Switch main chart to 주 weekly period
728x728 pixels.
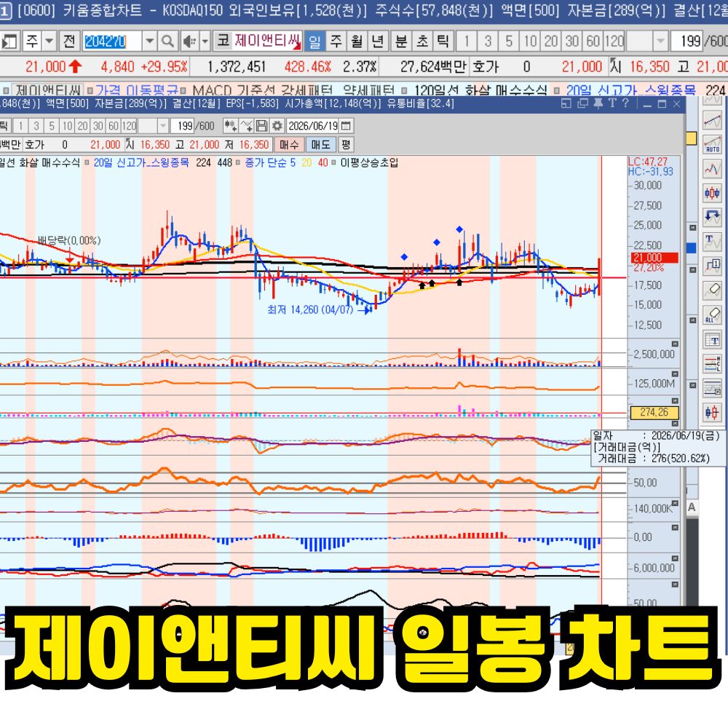pos(336,41)
